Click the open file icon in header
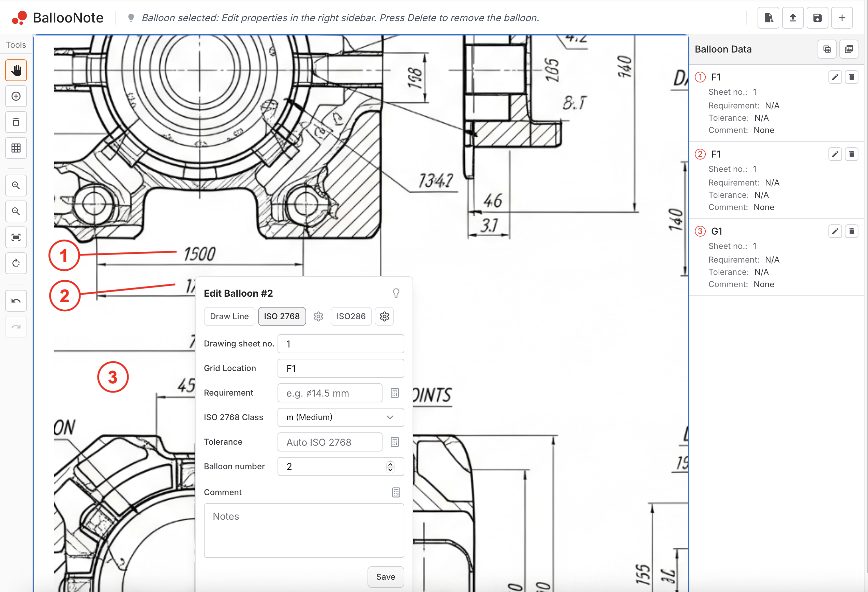 pos(768,17)
